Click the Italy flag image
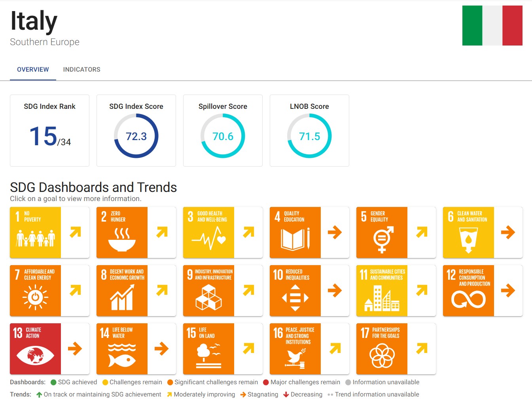The height and width of the screenshot is (406, 532). (492, 26)
